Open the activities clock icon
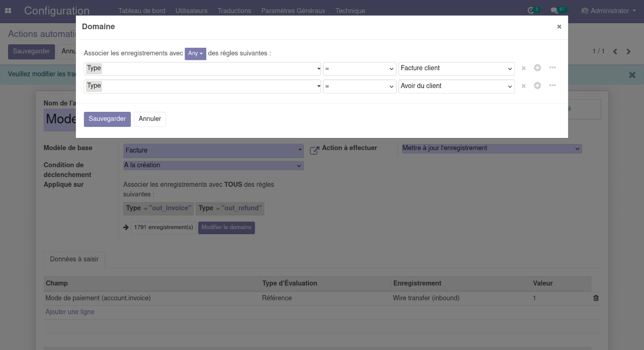Screen dimensions: 644x350 pos(531,11)
